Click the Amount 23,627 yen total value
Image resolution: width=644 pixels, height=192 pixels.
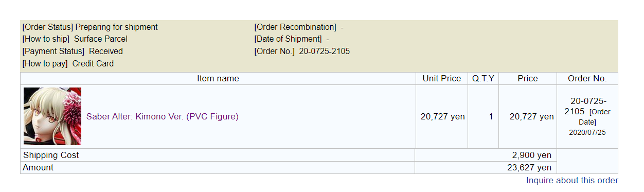pyautogui.click(x=529, y=167)
